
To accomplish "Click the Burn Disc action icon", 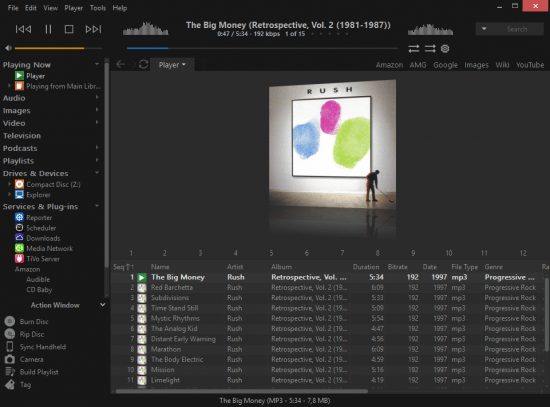I will tap(10, 321).
